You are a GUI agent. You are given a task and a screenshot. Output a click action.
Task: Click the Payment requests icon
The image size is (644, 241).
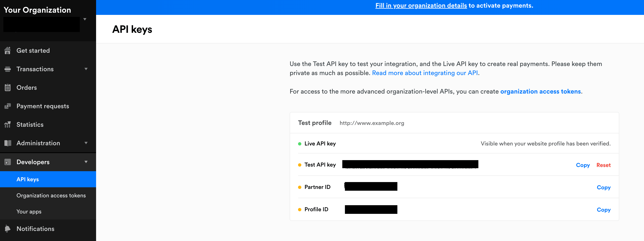[x=7, y=106]
